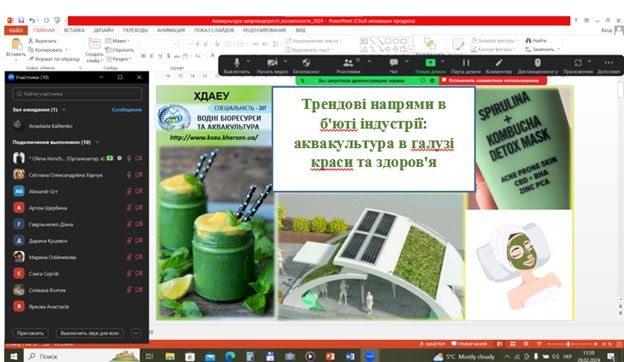
Task: Start video in Zoom toolbar
Action: [273, 65]
